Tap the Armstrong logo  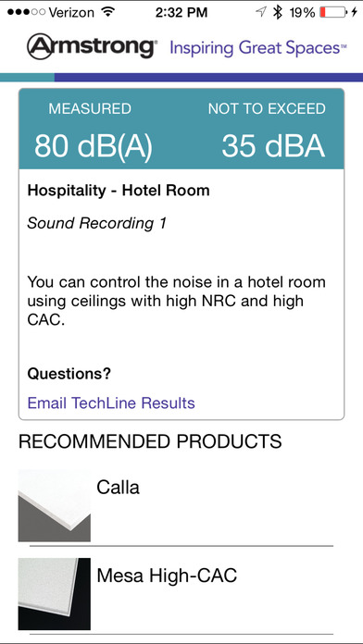92,47
